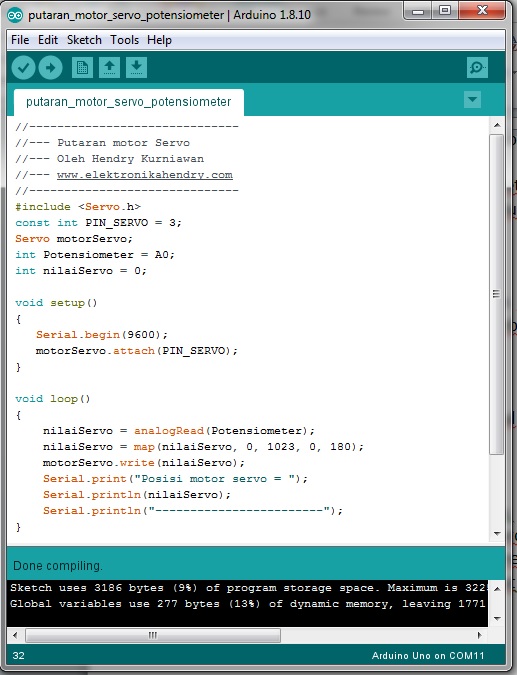
Task: Maximize the Arduino window
Action: click(x=445, y=11)
